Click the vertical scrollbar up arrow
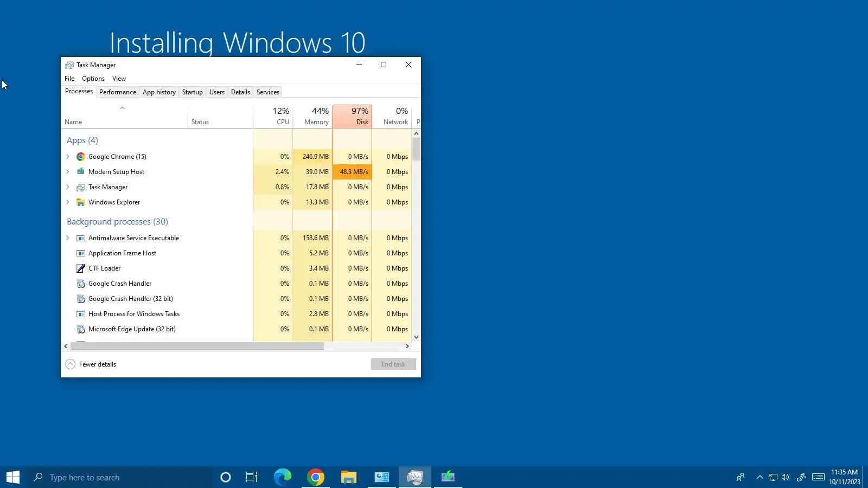This screenshot has width=868, height=488. pyautogui.click(x=416, y=133)
